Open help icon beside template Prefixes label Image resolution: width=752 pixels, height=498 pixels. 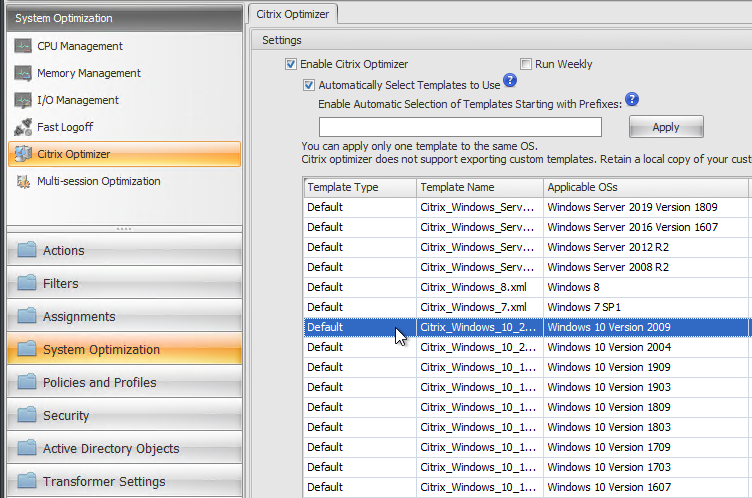tap(632, 99)
